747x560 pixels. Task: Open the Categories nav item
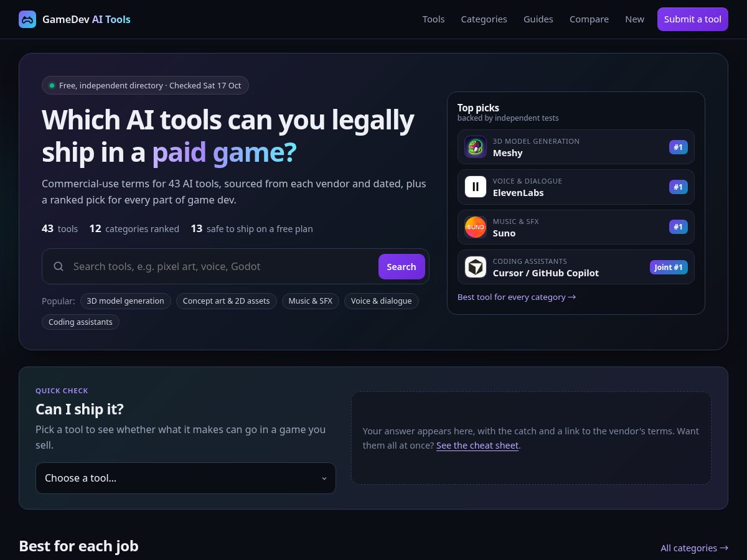484,19
